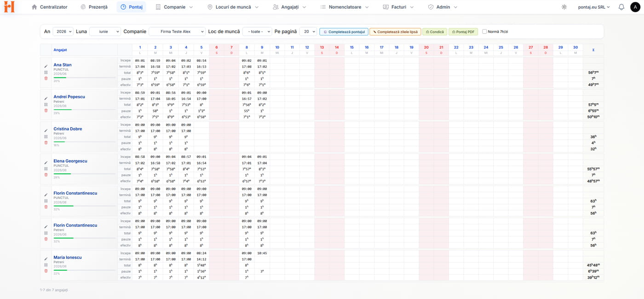Click the Completează pontajul button
Image resolution: width=644 pixels, height=299 pixels.
point(344,32)
